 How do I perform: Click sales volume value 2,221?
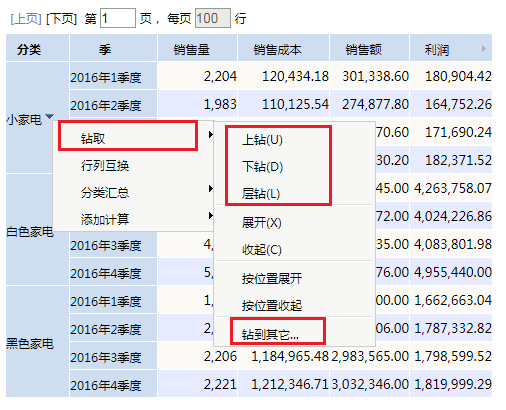220,384
